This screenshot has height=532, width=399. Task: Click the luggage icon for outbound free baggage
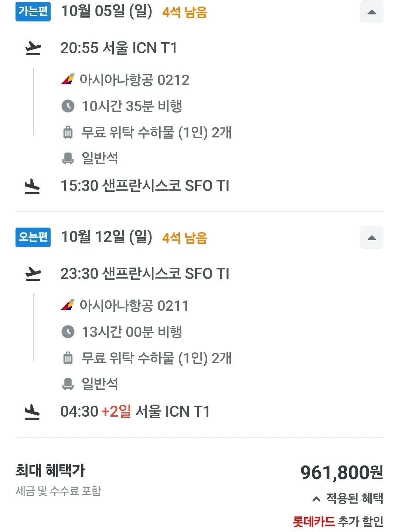pyautogui.click(x=68, y=132)
